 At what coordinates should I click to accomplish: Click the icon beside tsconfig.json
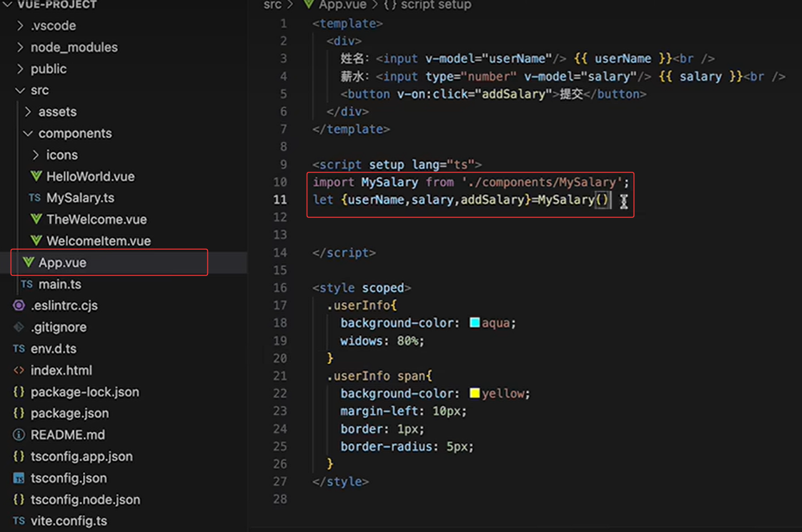coord(19,478)
